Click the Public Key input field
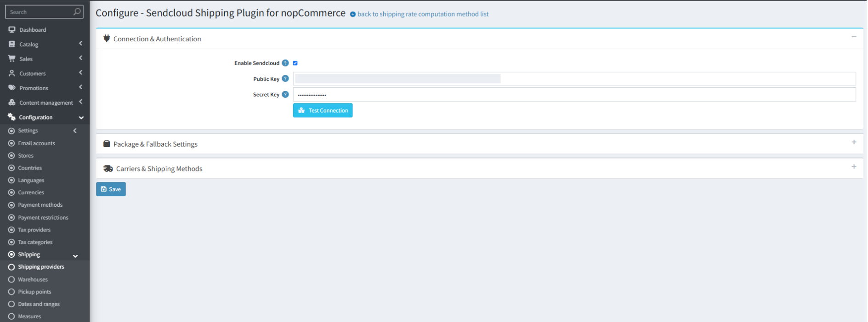The height and width of the screenshot is (322, 868). pos(574,79)
